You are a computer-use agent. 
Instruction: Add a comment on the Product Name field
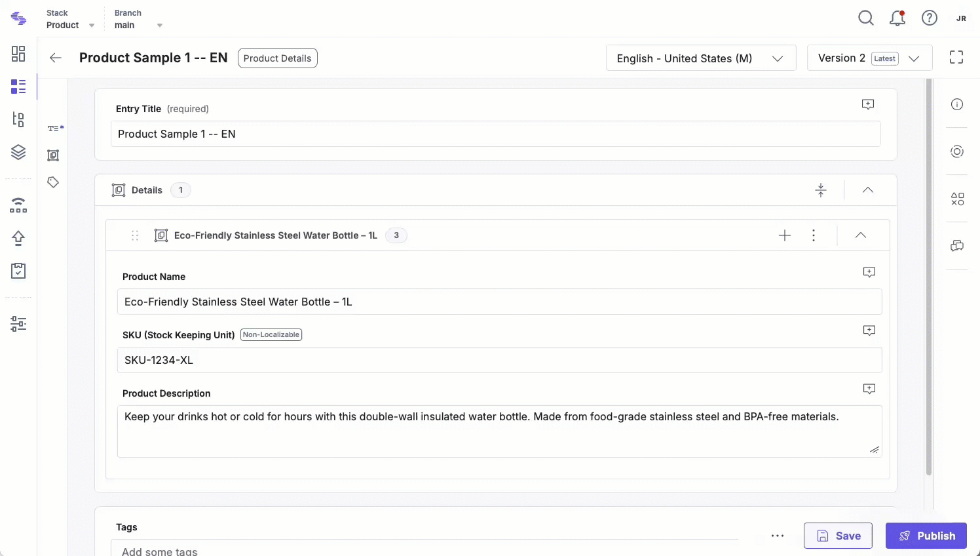(x=869, y=272)
